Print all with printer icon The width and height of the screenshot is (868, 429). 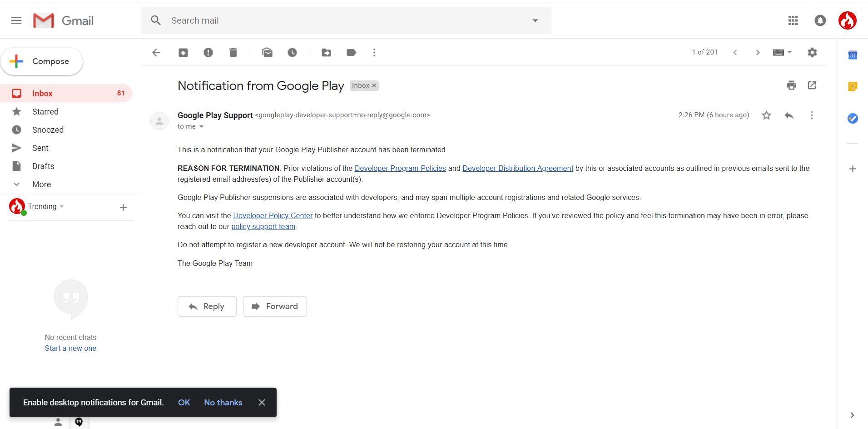pyautogui.click(x=791, y=85)
